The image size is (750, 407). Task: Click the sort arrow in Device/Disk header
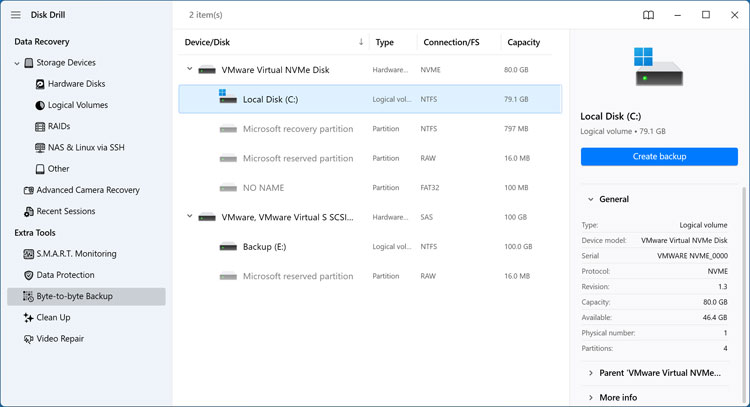[361, 42]
